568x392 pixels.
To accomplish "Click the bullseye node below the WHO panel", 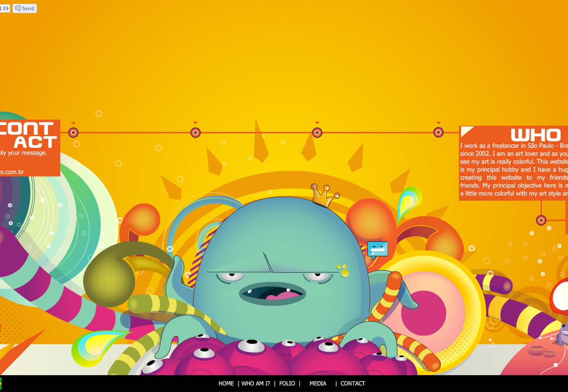I will [541, 220].
